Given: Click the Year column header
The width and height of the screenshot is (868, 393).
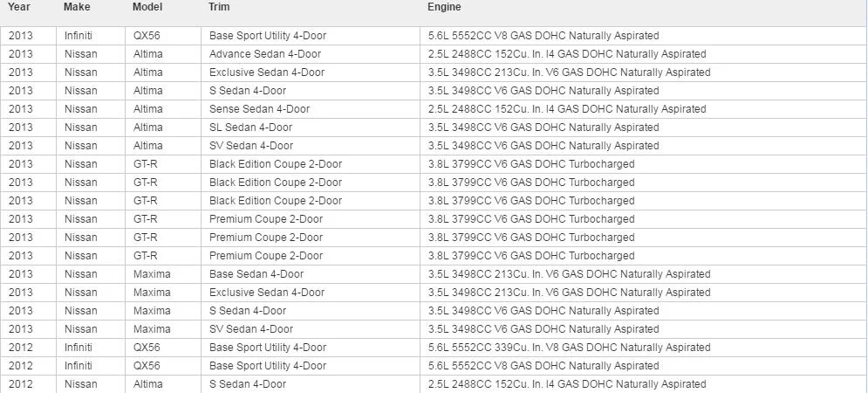Looking at the screenshot, I should [x=19, y=7].
